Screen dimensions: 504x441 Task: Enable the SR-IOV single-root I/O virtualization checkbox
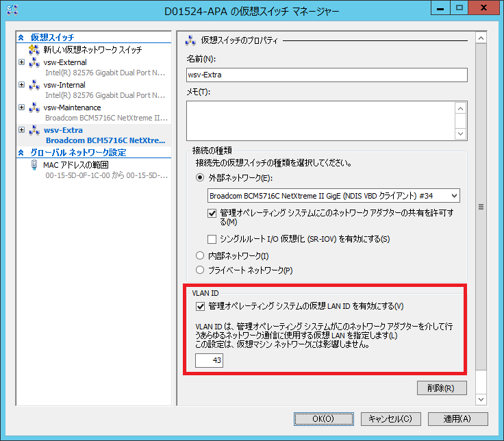coord(212,239)
